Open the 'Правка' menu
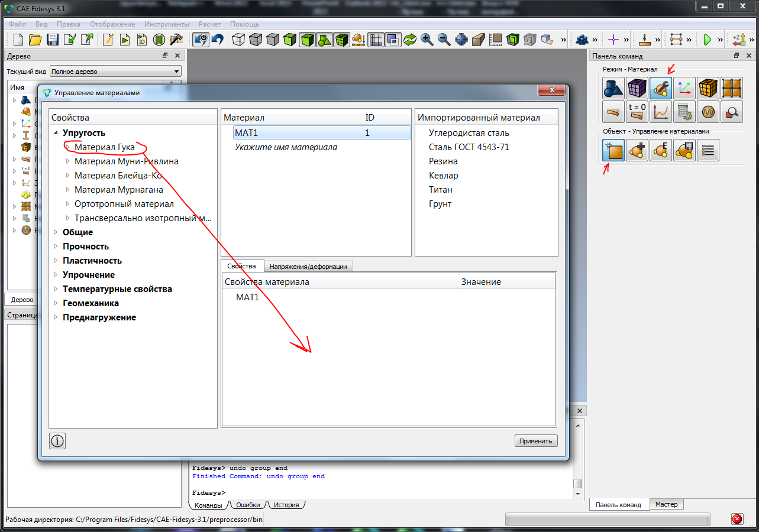The width and height of the screenshot is (759, 532). 69,24
